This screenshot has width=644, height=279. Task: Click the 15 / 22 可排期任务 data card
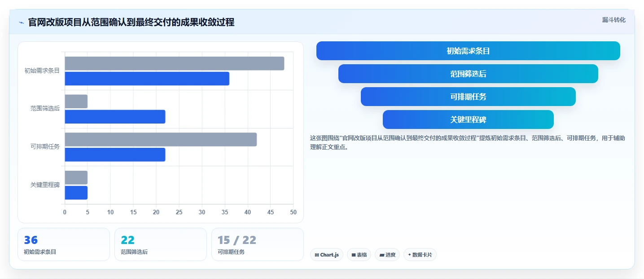(258, 244)
